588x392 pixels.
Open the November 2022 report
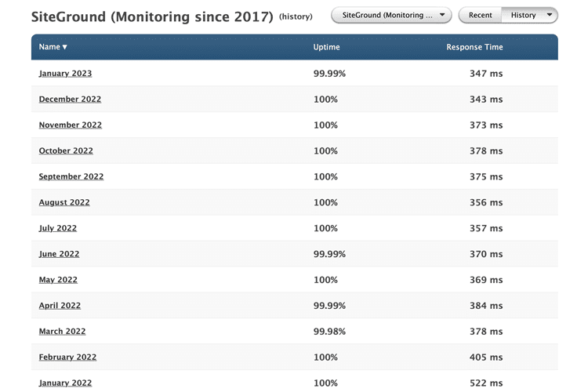tap(70, 125)
